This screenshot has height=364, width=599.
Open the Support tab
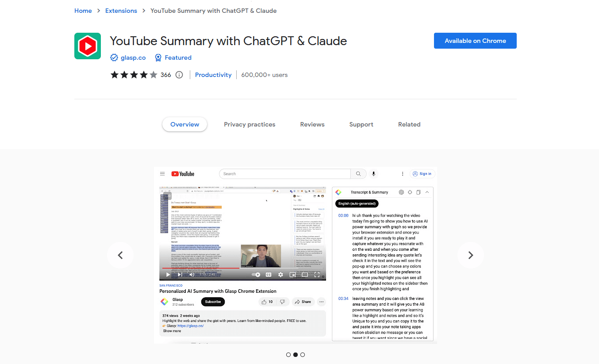point(361,124)
